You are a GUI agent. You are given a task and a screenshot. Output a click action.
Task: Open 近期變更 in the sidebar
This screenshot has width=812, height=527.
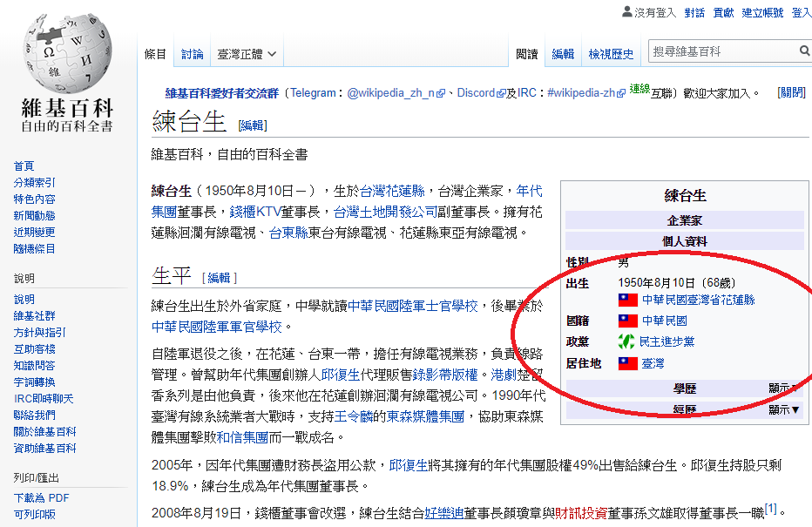(34, 233)
